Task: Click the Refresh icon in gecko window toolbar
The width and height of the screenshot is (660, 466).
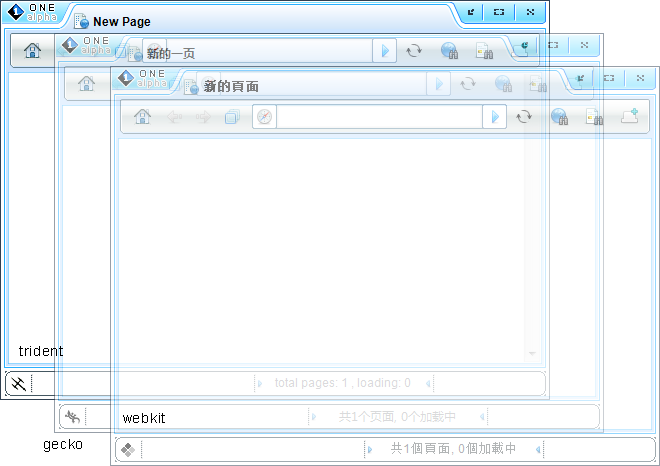Action: tap(468, 83)
